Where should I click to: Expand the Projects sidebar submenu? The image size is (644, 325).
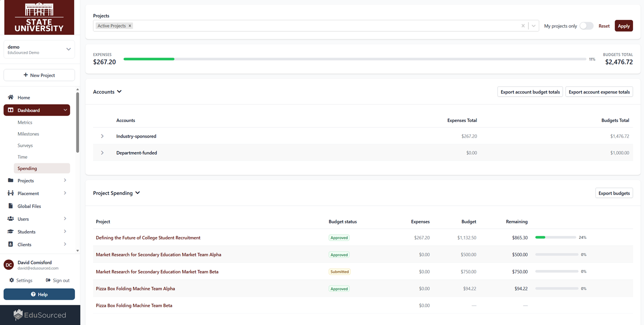[x=65, y=180]
